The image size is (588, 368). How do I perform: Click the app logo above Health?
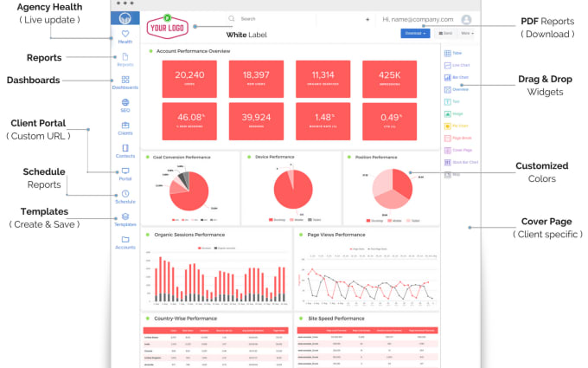[125, 18]
